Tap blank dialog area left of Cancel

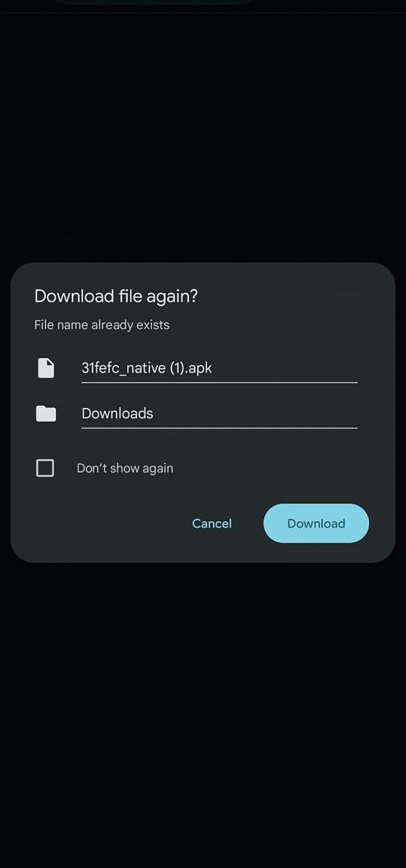click(101, 523)
